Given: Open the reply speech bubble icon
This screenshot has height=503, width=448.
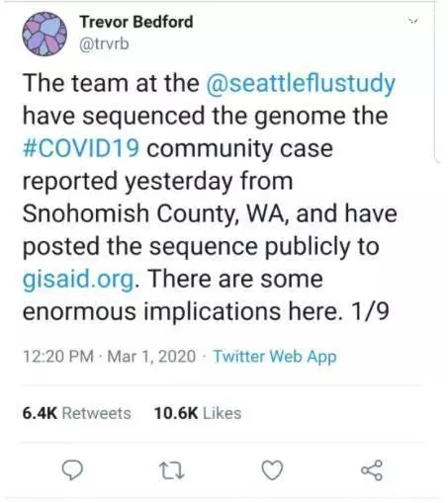Looking at the screenshot, I should coord(73,469).
